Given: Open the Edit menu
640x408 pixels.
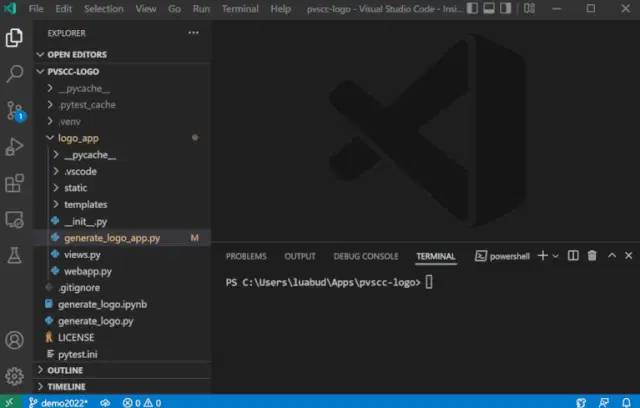Looking at the screenshot, I should click(64, 9).
